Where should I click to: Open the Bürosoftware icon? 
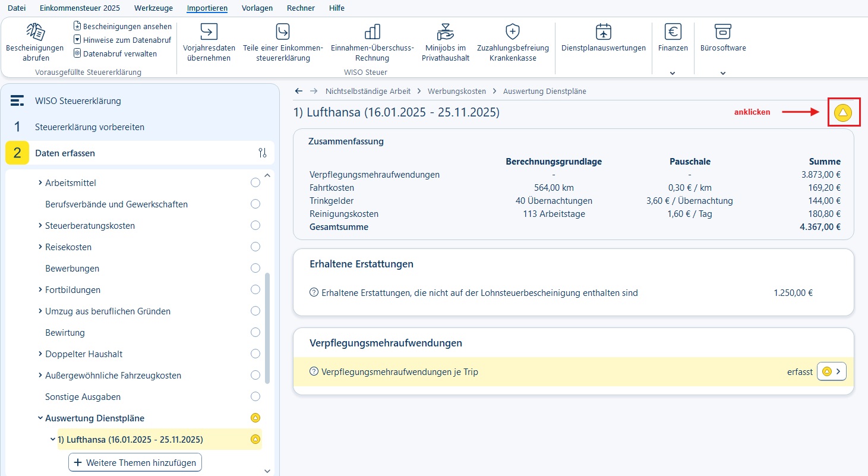(x=723, y=31)
